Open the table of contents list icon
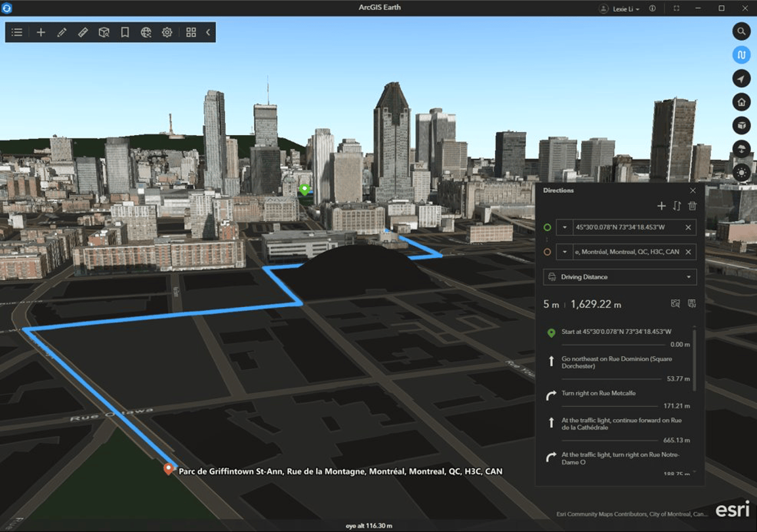 [17, 32]
